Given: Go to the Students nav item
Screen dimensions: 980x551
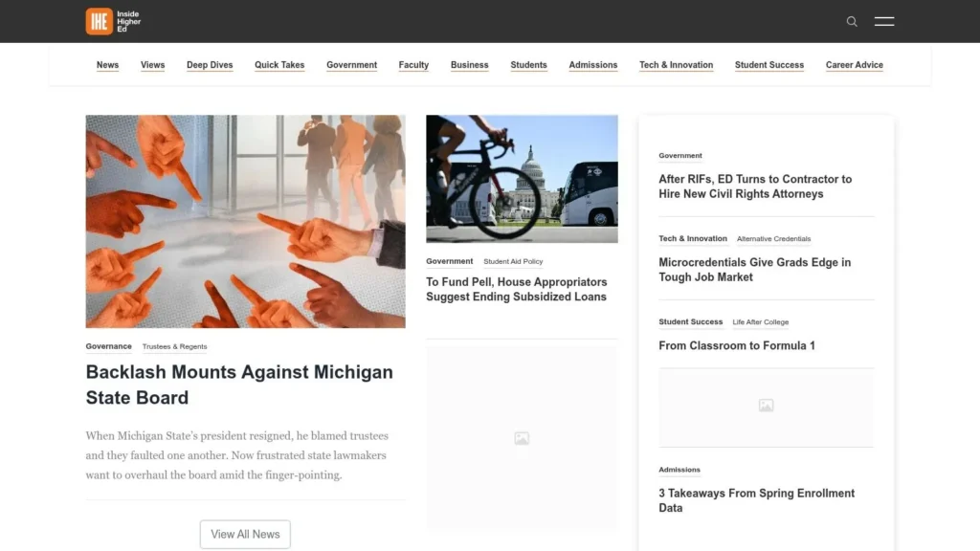Looking at the screenshot, I should (x=528, y=65).
